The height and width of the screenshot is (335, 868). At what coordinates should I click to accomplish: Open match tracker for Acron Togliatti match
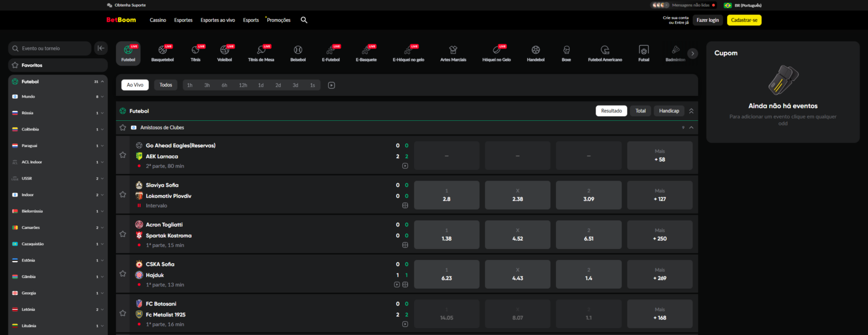pos(405,245)
